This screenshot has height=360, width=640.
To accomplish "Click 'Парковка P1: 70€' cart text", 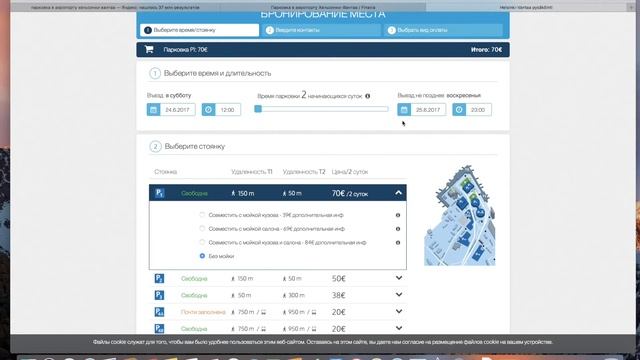I will click(186, 50).
